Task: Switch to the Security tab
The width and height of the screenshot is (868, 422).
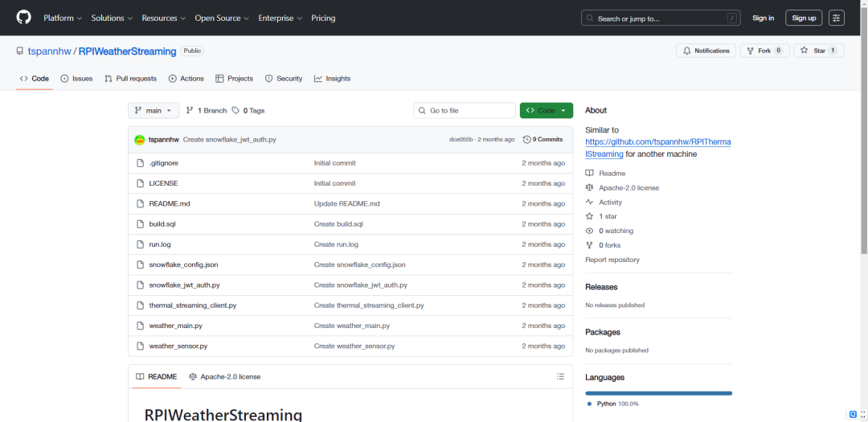Action: [x=284, y=79]
